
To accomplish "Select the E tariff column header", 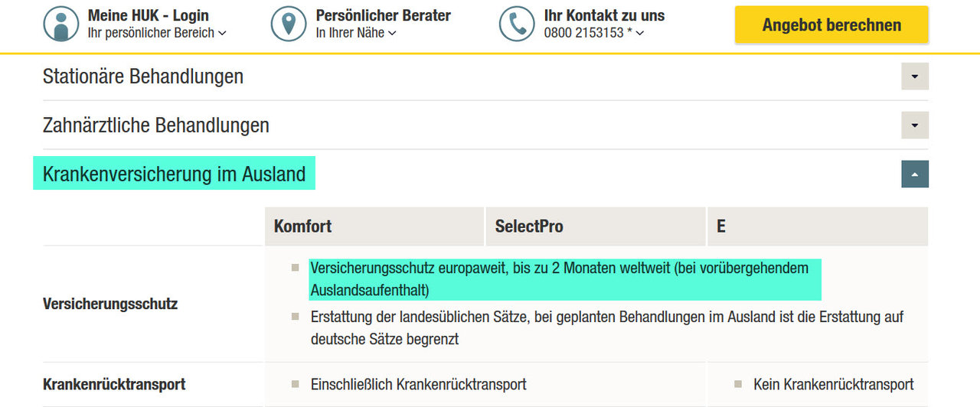I will pyautogui.click(x=721, y=226).
